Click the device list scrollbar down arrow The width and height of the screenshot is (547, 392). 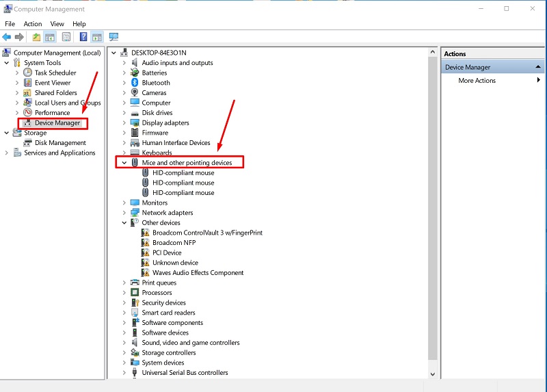tap(433, 374)
